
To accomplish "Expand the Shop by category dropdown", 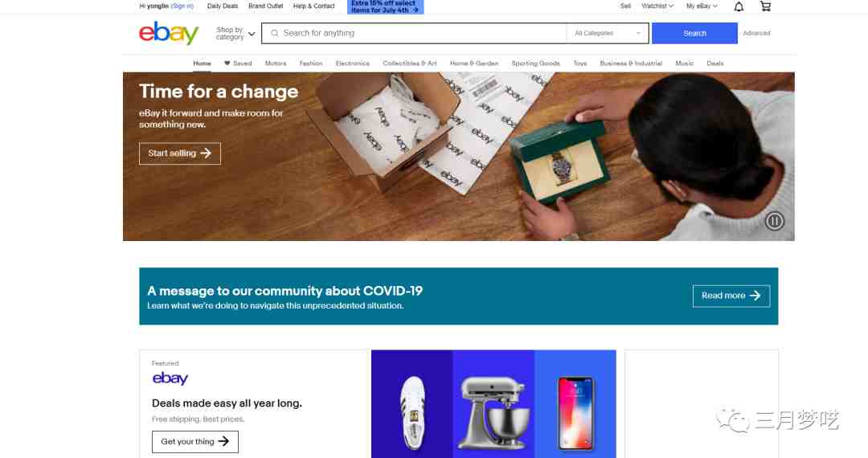I will (235, 33).
